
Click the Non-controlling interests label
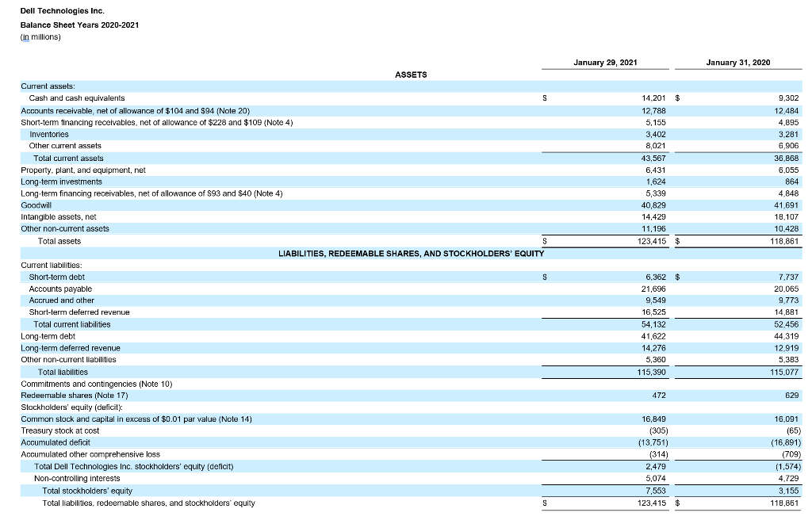77,478
